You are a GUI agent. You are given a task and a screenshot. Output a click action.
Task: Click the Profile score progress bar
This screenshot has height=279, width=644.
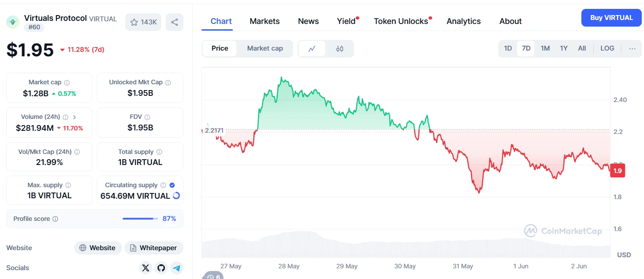click(140, 219)
